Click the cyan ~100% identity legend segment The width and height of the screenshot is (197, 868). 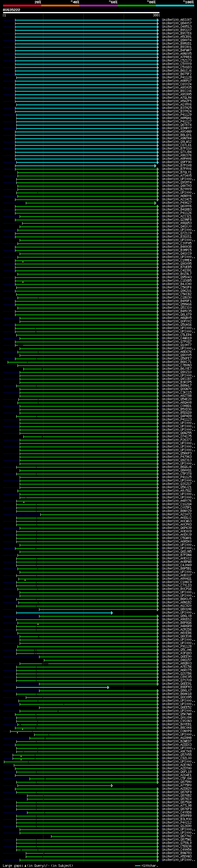tap(175, 6)
